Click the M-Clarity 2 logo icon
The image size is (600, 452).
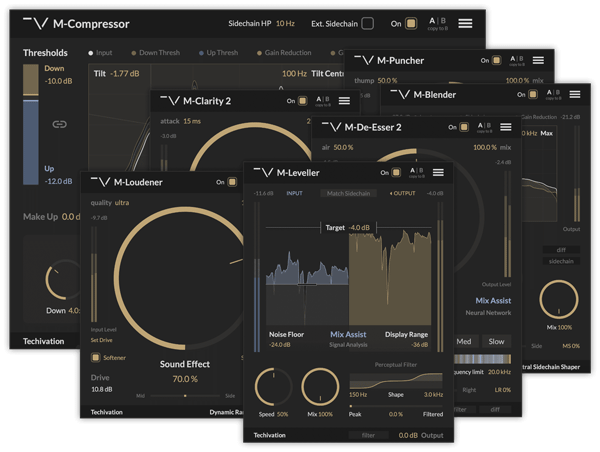[x=170, y=101]
